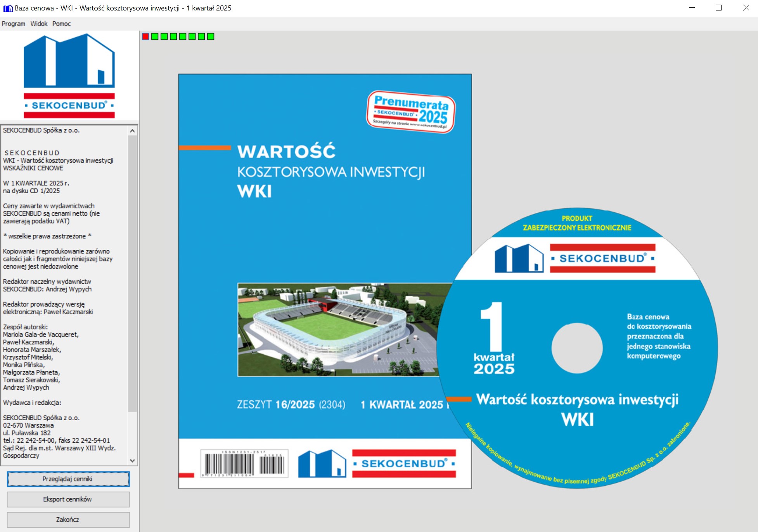The width and height of the screenshot is (758, 532).
Task: Click text 'Honorata Marszałek,'
Action: [x=32, y=350]
